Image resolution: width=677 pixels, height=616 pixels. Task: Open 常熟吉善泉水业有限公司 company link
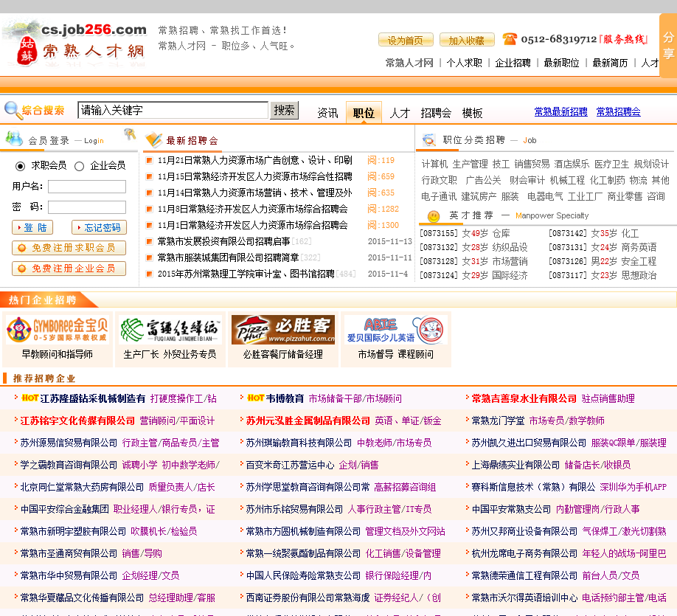[x=524, y=398]
